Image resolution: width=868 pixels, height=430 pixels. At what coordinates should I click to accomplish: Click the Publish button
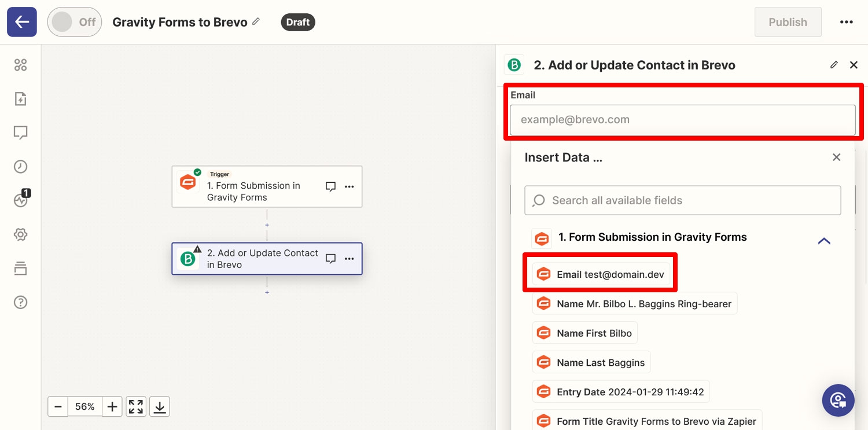pos(788,22)
